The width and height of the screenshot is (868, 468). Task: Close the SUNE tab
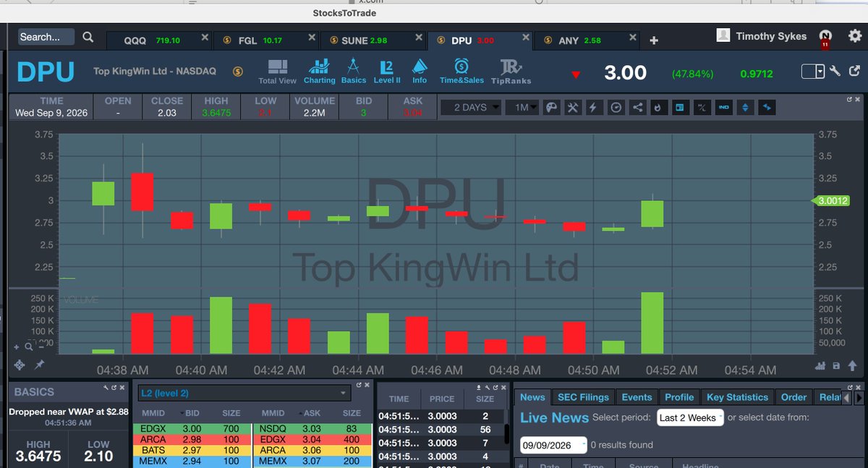click(418, 38)
